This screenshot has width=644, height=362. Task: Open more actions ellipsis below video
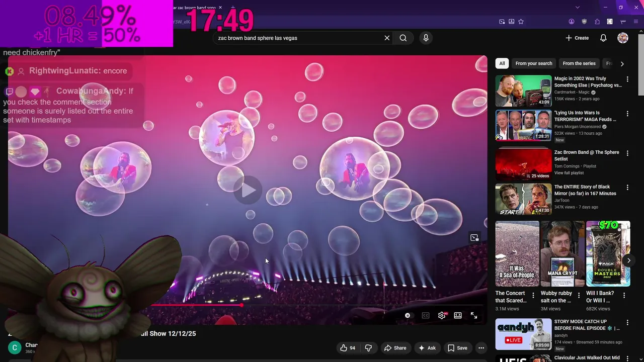(481, 348)
